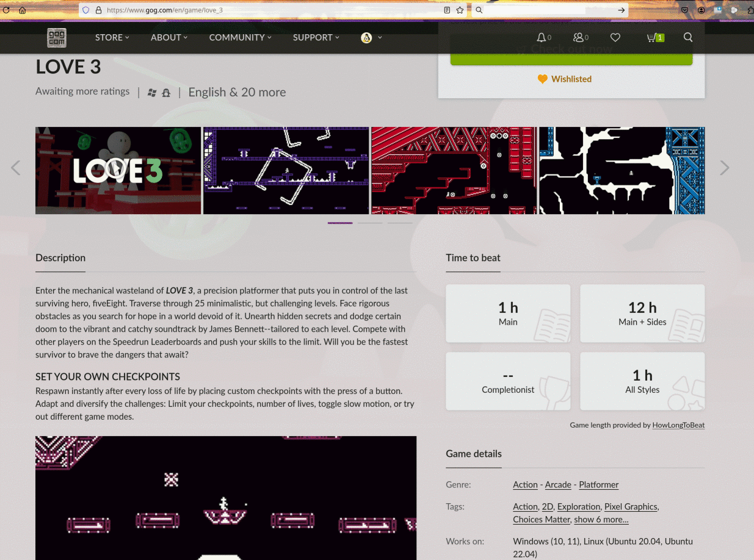Select the Game details heading
Screen dimensions: 754x560
pyautogui.click(x=474, y=454)
